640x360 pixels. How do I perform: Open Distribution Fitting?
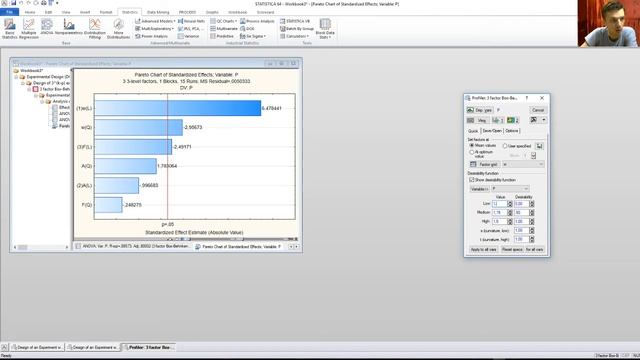(95, 29)
